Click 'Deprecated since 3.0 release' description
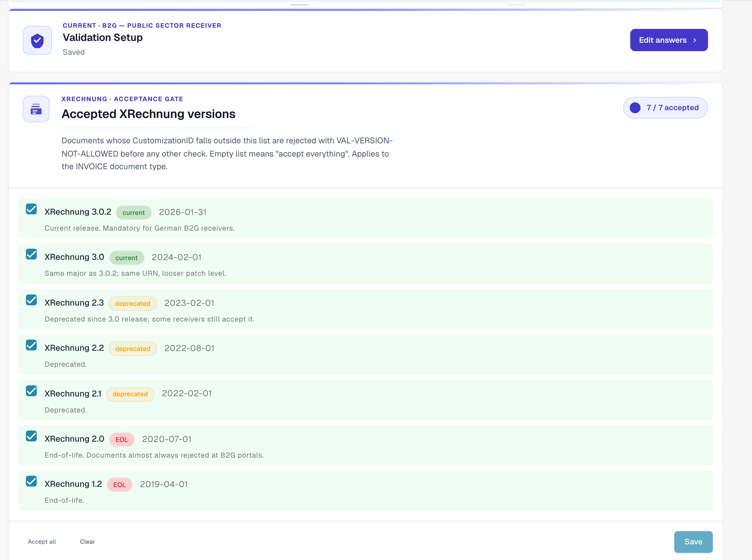This screenshot has height=560, width=752. point(149,319)
